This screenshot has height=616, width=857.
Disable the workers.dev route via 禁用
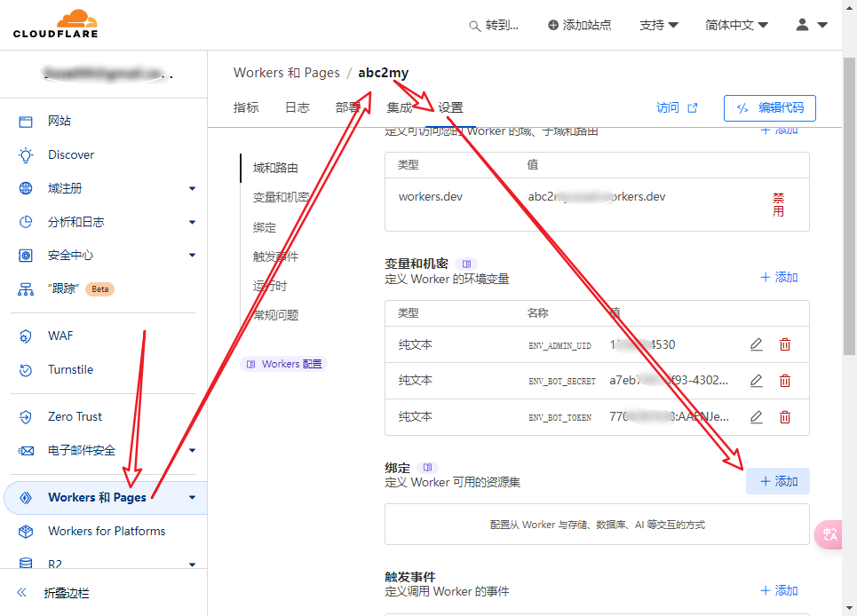(x=778, y=204)
